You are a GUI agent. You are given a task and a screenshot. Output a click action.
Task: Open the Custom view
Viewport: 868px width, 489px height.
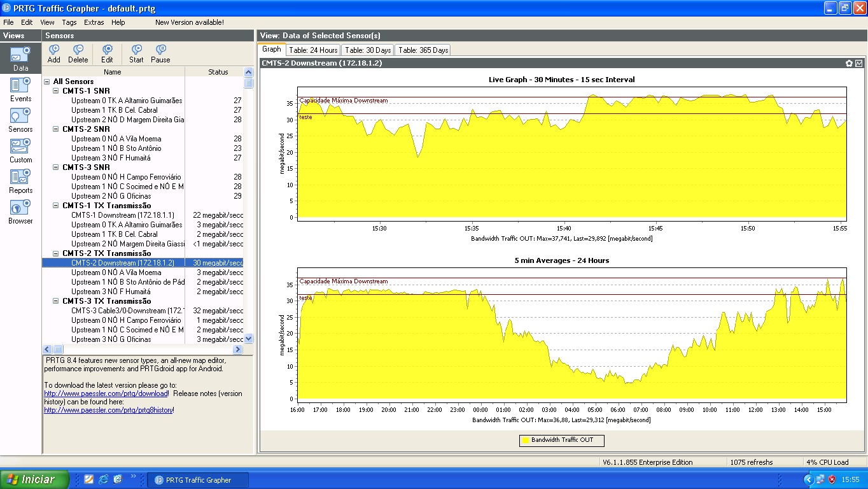20,150
